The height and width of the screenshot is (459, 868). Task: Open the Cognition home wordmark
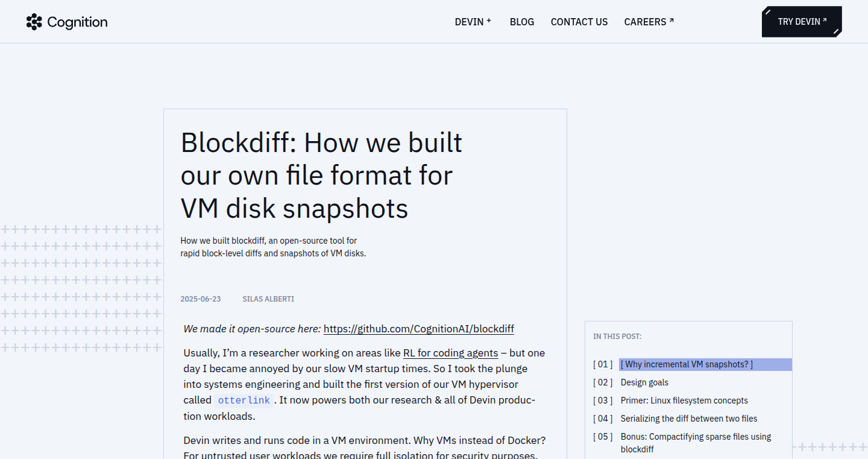pos(77,22)
